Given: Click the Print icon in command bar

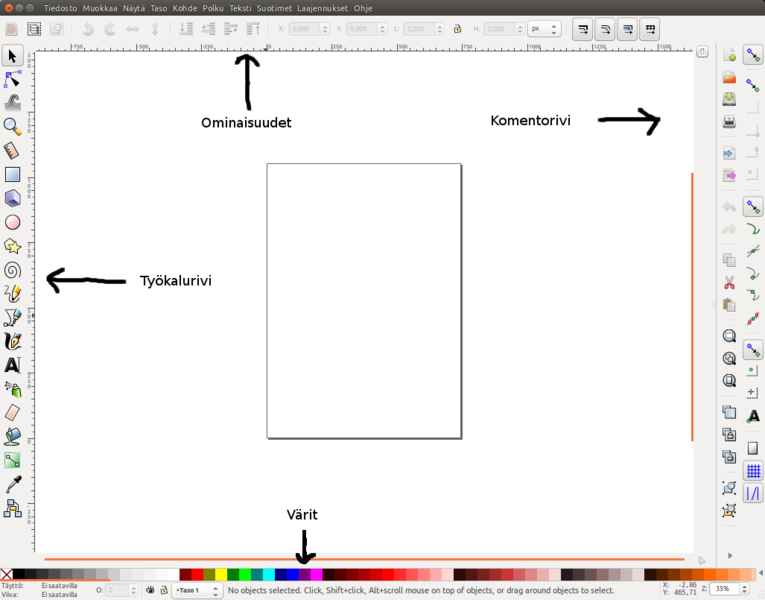Looking at the screenshot, I should (x=729, y=122).
